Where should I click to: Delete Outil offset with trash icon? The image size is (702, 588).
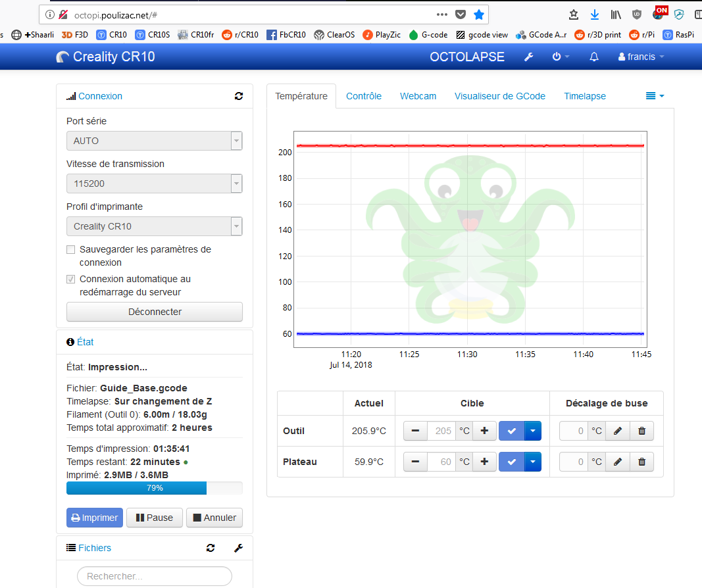641,431
